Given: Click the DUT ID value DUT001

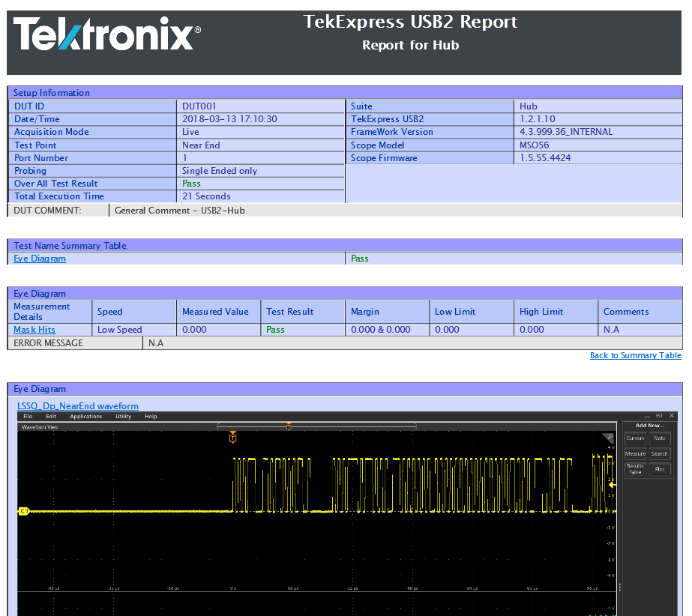Looking at the screenshot, I should 199,106.
